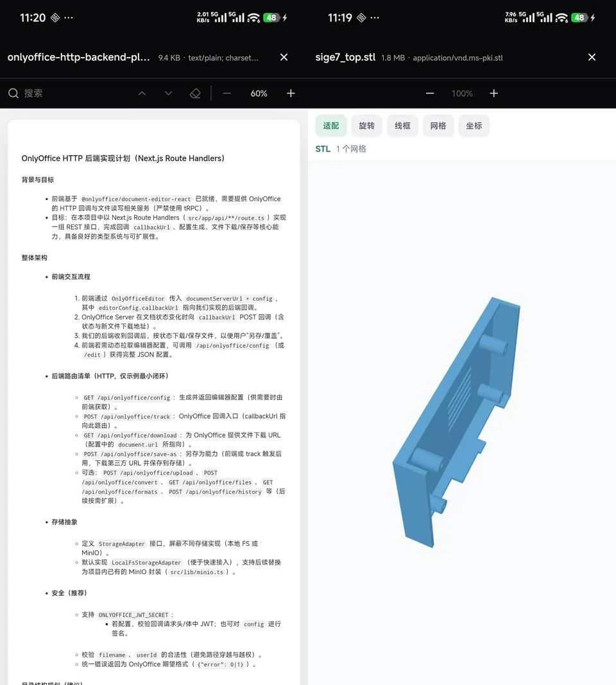The width and height of the screenshot is (616, 685).
Task: Tap the left status bar Wi-Fi icon
Action: click(253, 17)
